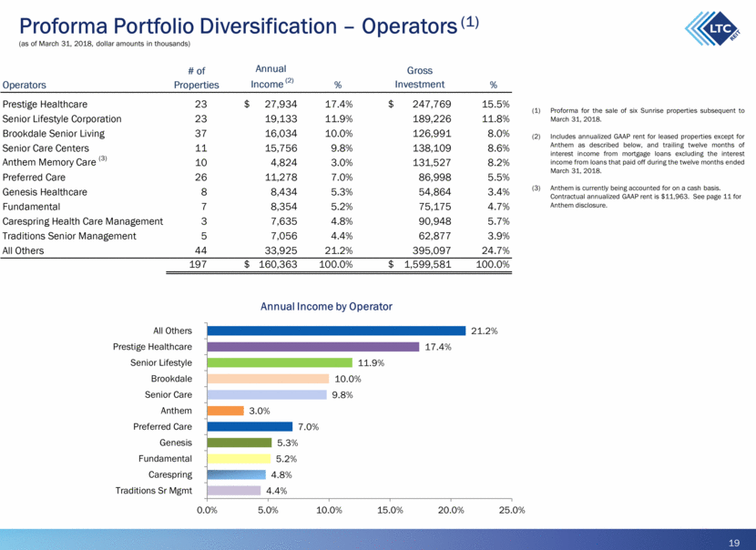Image resolution: width=756 pixels, height=550 pixels.
Task: Click the All Others bar in the chart
Action: coord(336,331)
